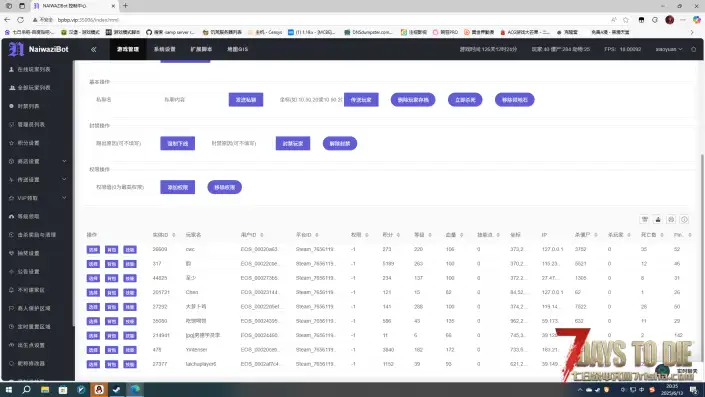Focus the 权限值 input field
This screenshot has height=397, width=705.
pos(125,187)
